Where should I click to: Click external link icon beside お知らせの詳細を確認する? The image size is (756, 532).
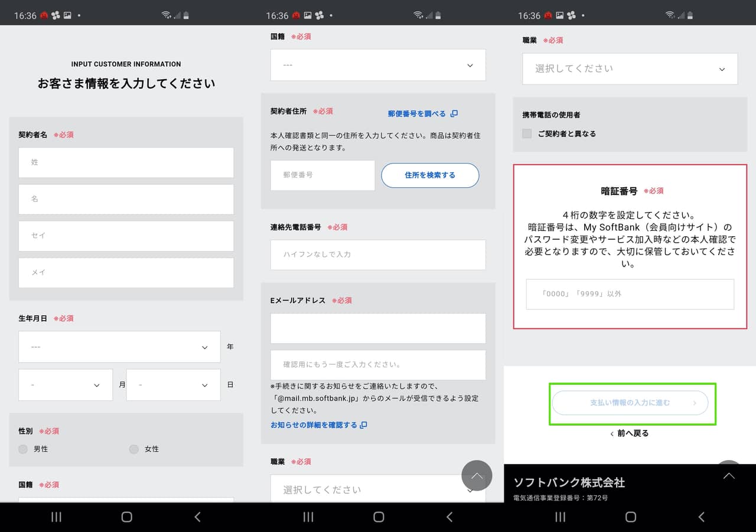(x=363, y=425)
